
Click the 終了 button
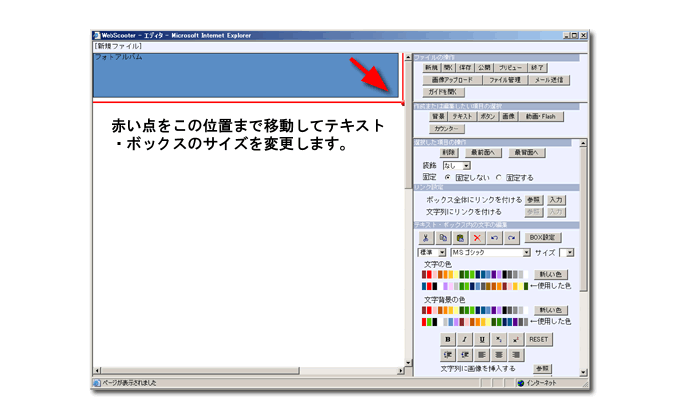[x=538, y=68]
